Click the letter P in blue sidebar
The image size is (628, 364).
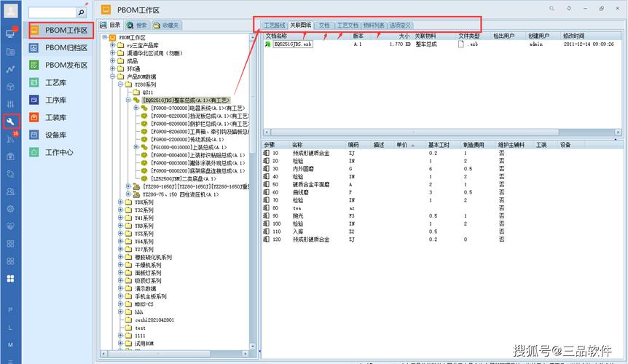point(10,310)
